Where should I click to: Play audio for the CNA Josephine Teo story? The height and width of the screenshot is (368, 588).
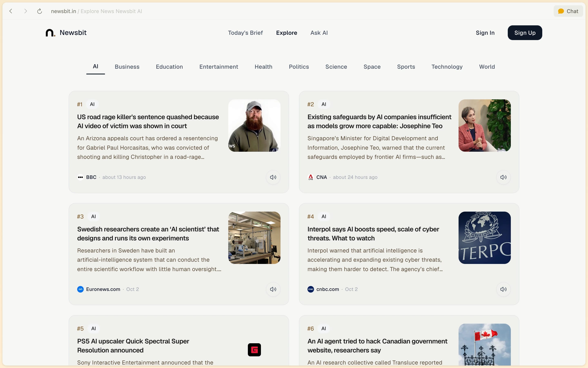click(503, 177)
